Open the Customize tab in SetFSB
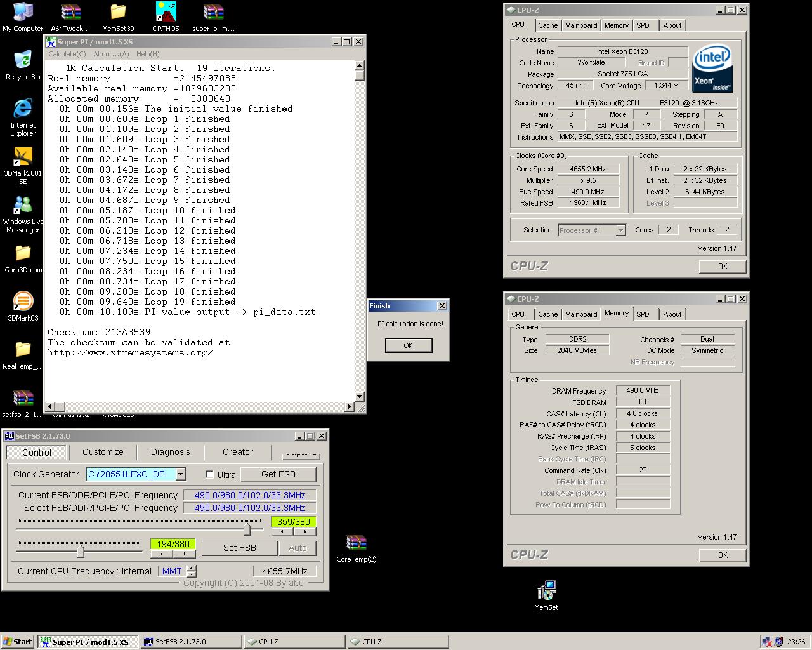 tap(103, 452)
